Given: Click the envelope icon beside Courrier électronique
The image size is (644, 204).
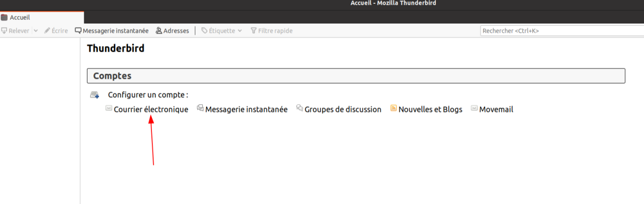Looking at the screenshot, I should point(109,108).
